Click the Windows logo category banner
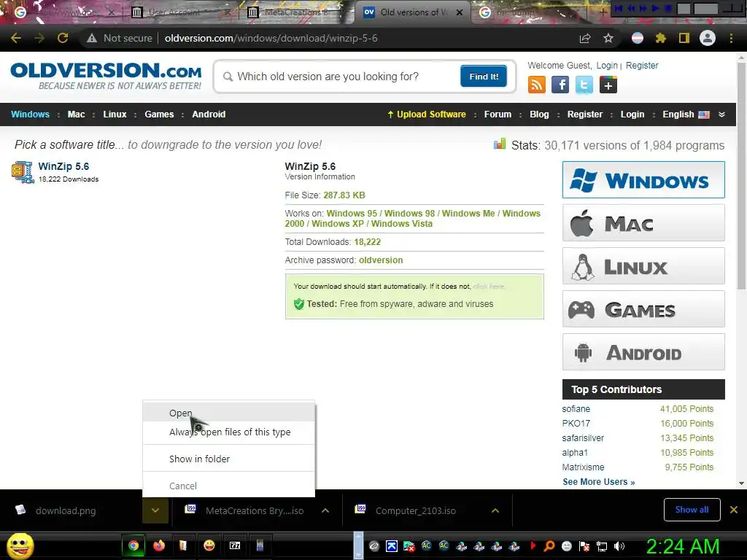Image resolution: width=747 pixels, height=560 pixels. pyautogui.click(x=643, y=180)
